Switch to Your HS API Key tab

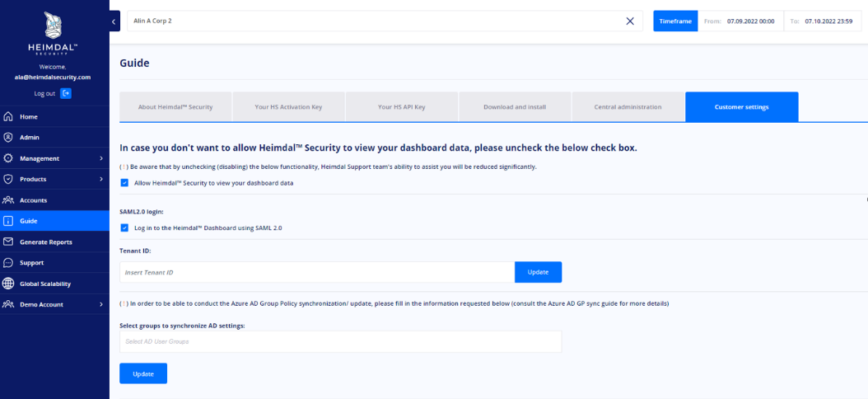pyautogui.click(x=402, y=107)
